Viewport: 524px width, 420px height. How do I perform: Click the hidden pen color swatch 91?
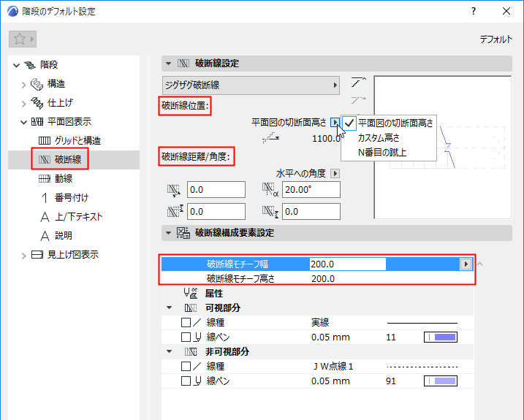pos(441,381)
